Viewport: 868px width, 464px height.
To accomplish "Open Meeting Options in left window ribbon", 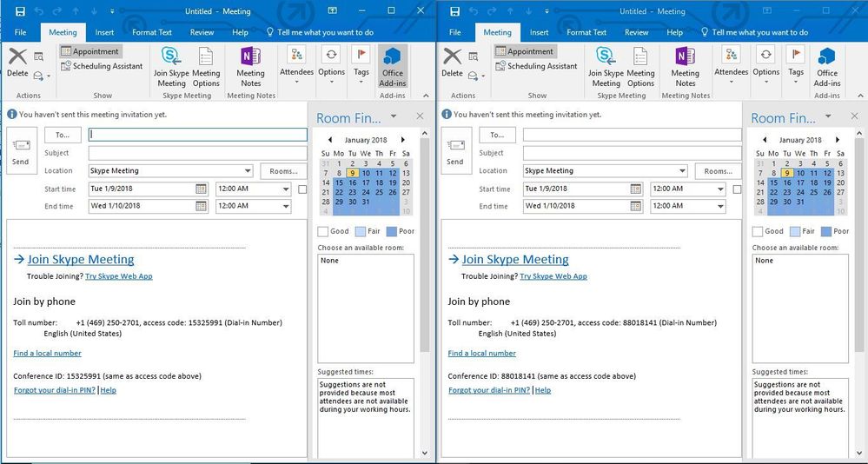I will click(206, 66).
